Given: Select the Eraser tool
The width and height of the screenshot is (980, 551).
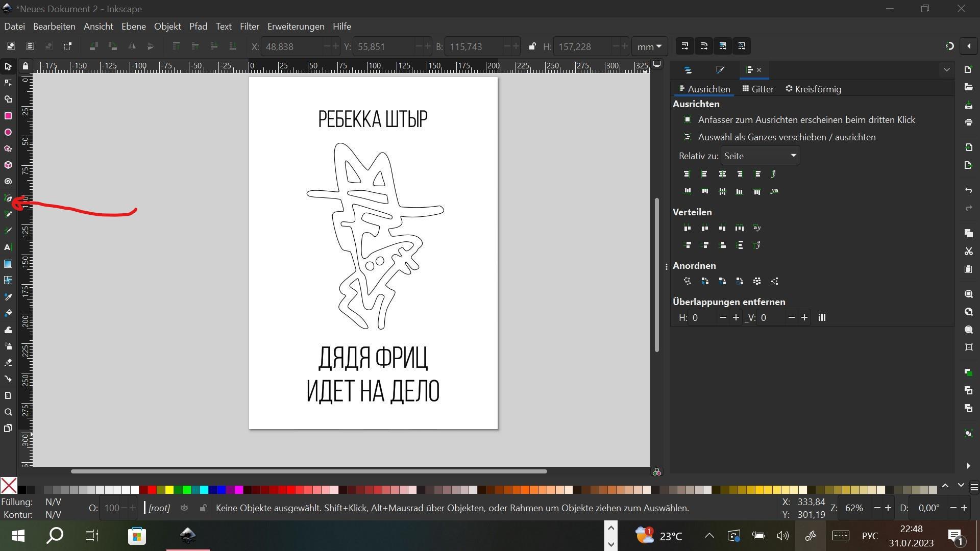Looking at the screenshot, I should point(8,363).
